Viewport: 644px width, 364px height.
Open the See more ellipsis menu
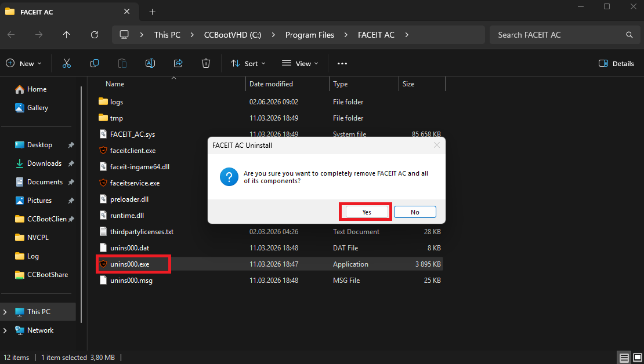pyautogui.click(x=342, y=64)
